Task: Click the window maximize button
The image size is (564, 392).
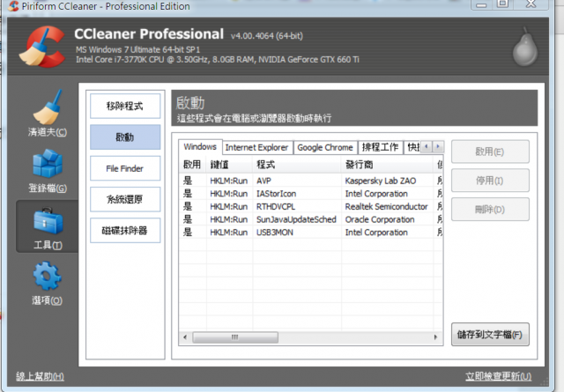Action: [503, 4]
